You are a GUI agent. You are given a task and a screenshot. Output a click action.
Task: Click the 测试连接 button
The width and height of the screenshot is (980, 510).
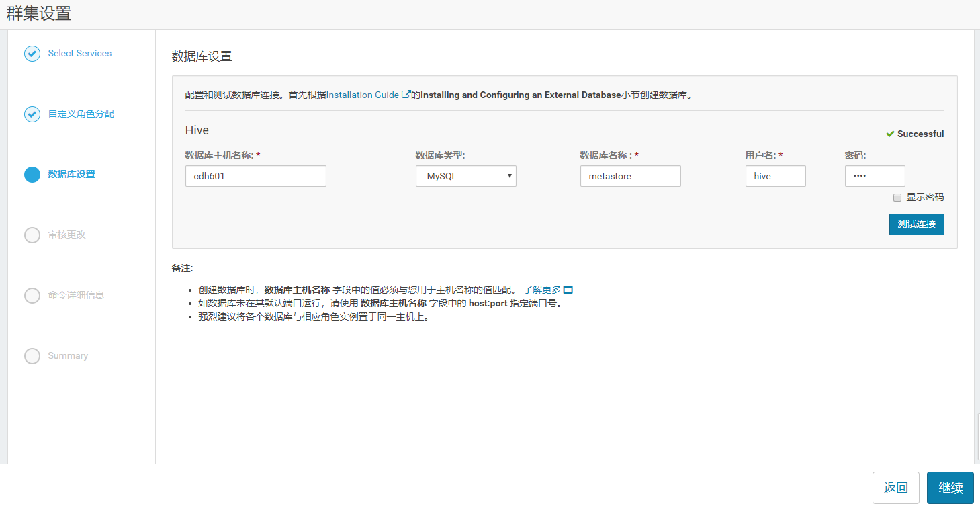click(917, 224)
